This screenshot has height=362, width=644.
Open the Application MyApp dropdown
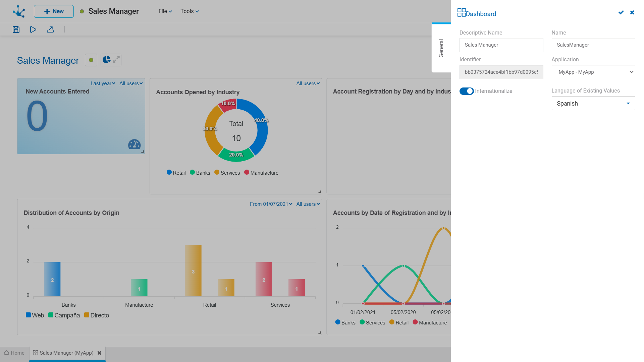593,72
